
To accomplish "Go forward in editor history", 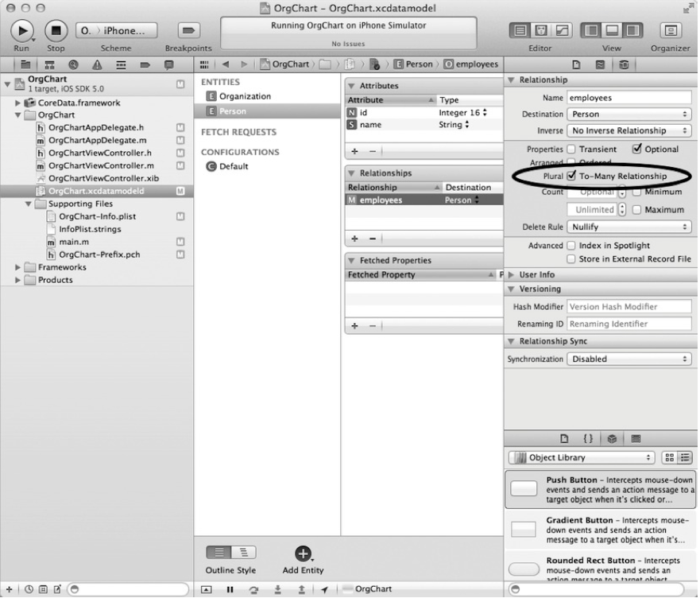I will pos(244,64).
